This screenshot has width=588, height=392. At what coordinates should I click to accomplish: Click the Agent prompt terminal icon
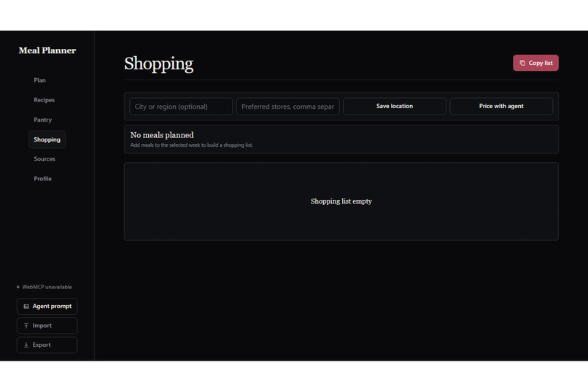[26, 307]
